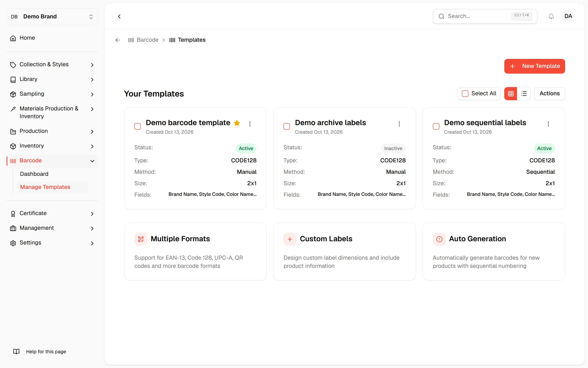Image resolution: width=588 pixels, height=368 pixels.
Task: Create a New Template
Action: point(535,66)
